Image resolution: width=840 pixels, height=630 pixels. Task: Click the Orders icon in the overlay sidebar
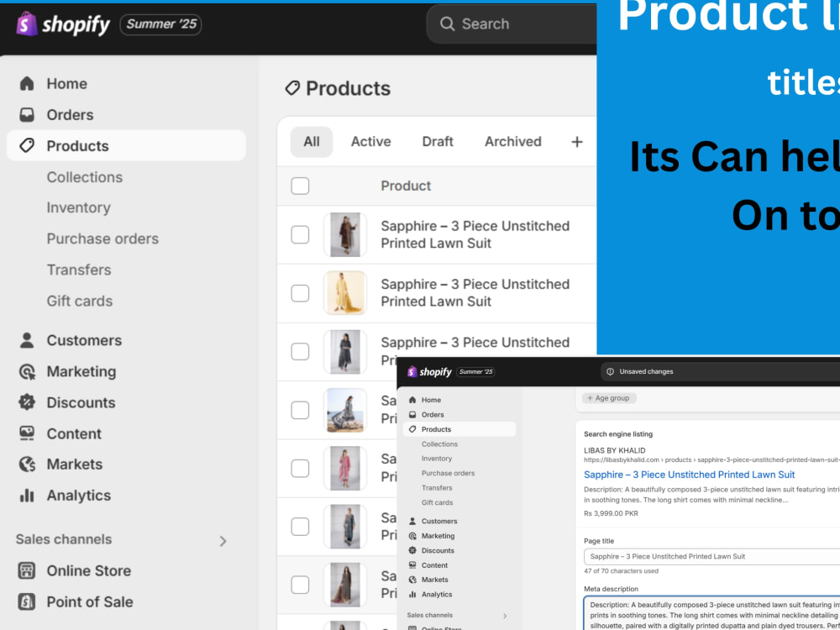point(412,415)
